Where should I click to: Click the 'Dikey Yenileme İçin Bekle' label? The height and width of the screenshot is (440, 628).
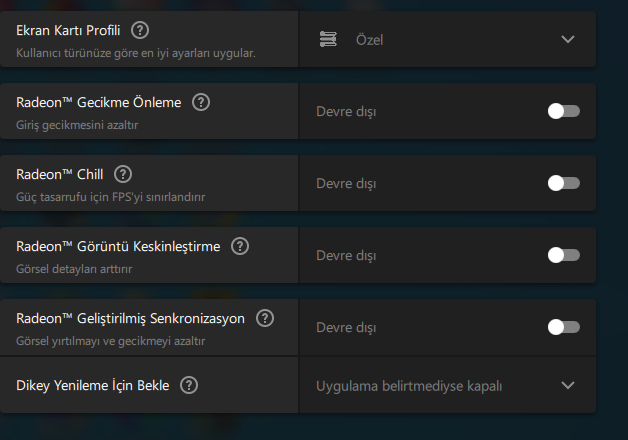tap(93, 386)
